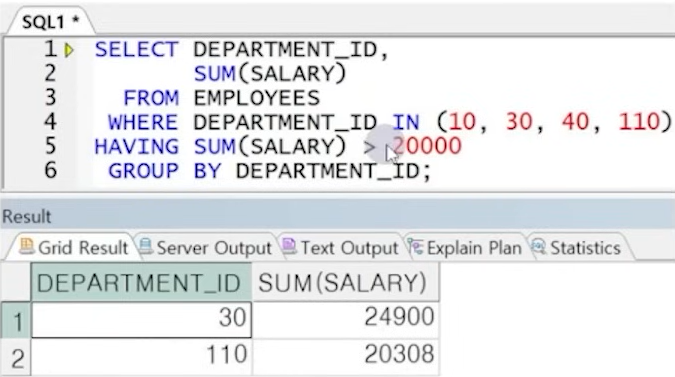675x377 pixels.
Task: Click the yellow execution arrow marker on line 1
Action: pos(69,50)
